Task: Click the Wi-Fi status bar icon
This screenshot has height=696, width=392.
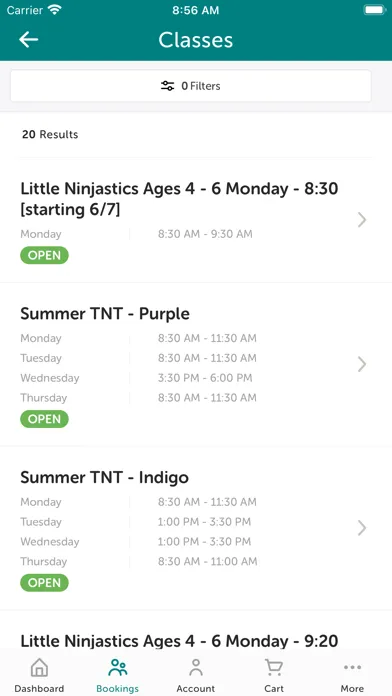Action: 55,10
